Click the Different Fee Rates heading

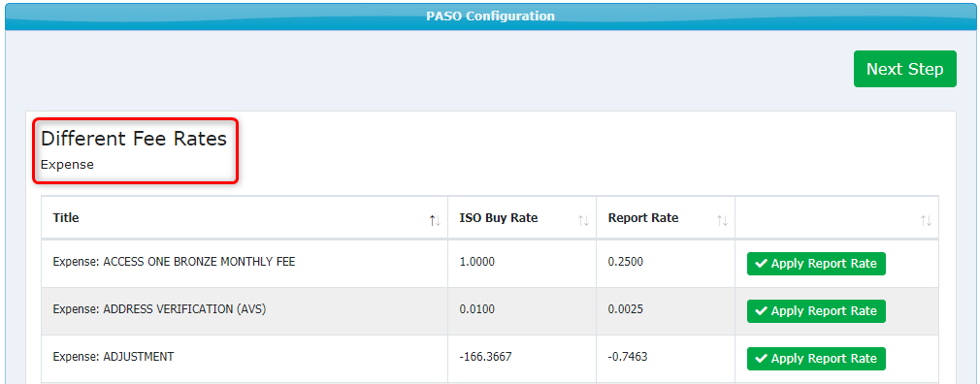point(134,139)
